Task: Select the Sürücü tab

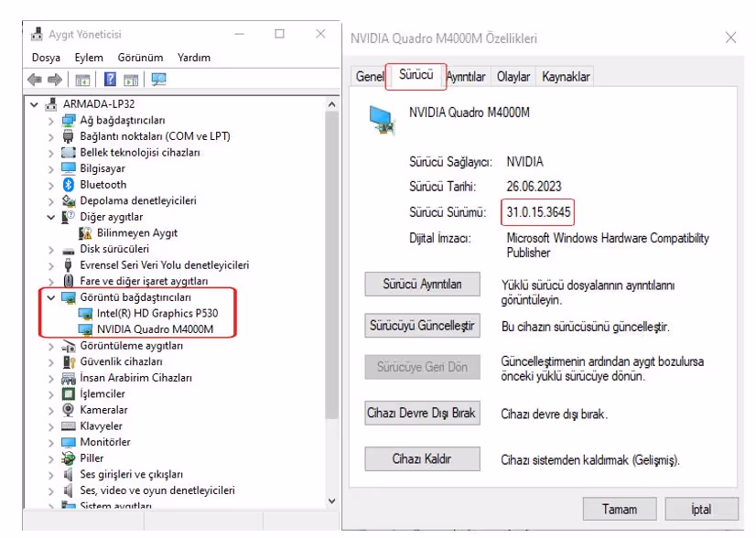Action: pyautogui.click(x=416, y=75)
